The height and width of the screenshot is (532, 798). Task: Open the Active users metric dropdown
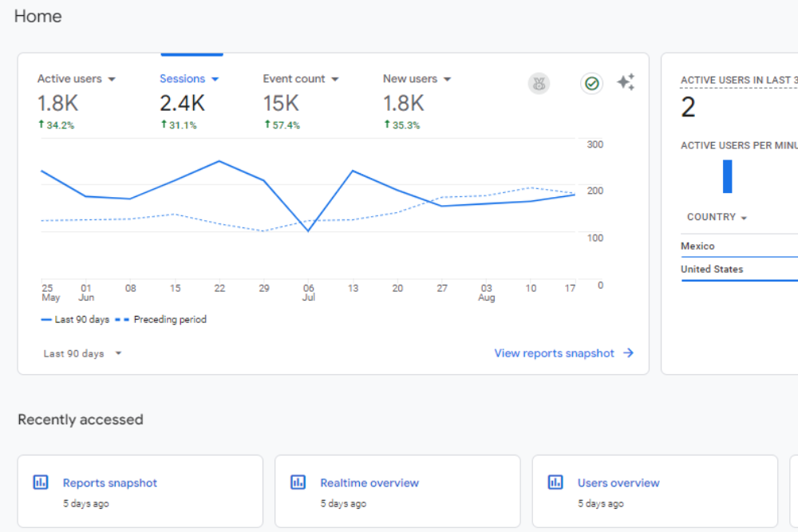click(112, 79)
